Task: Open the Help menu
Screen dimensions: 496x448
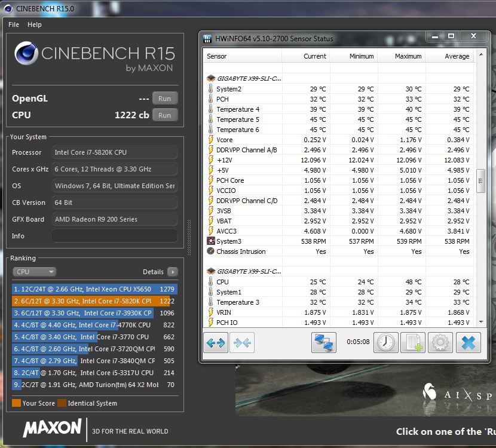Action: point(35,24)
